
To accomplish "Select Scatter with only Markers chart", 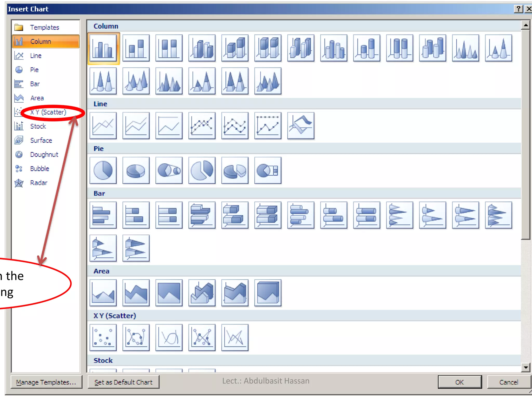I will tap(103, 337).
